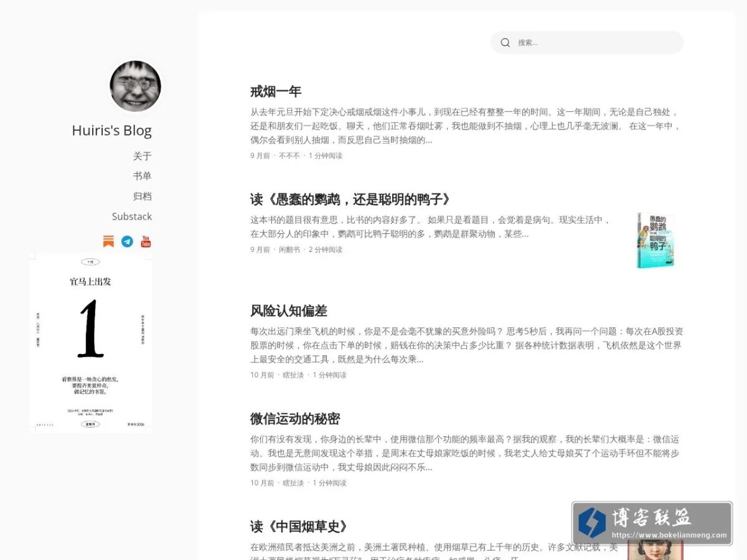Viewport: 747px width, 560px height.
Task: Click '10 月前' under 风险认知偏差
Action: (262, 375)
